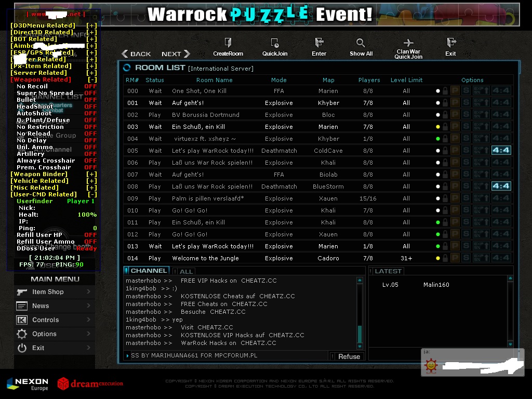This screenshot has height=399, width=532.
Task: Open Item Shop menu entry
Action: pyautogui.click(x=54, y=292)
